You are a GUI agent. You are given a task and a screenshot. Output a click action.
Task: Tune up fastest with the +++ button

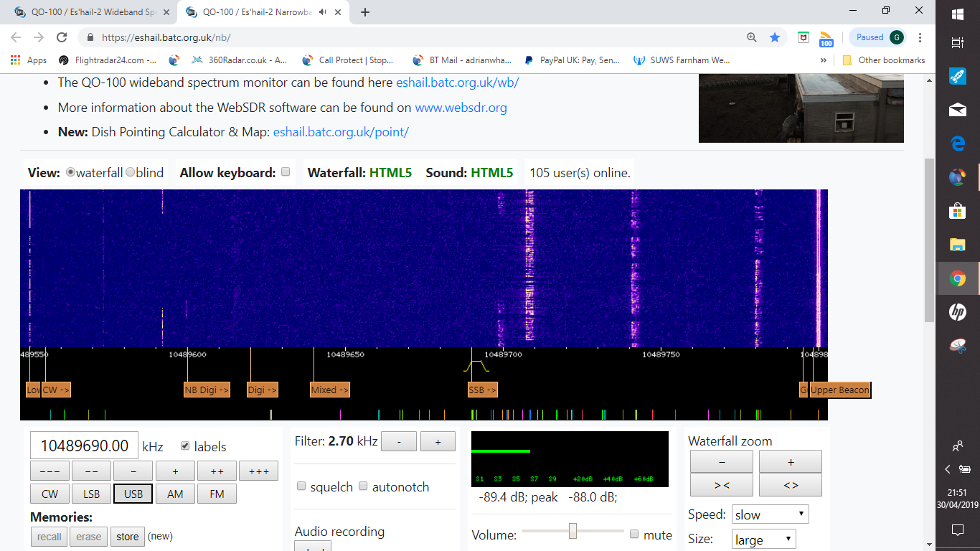[258, 471]
